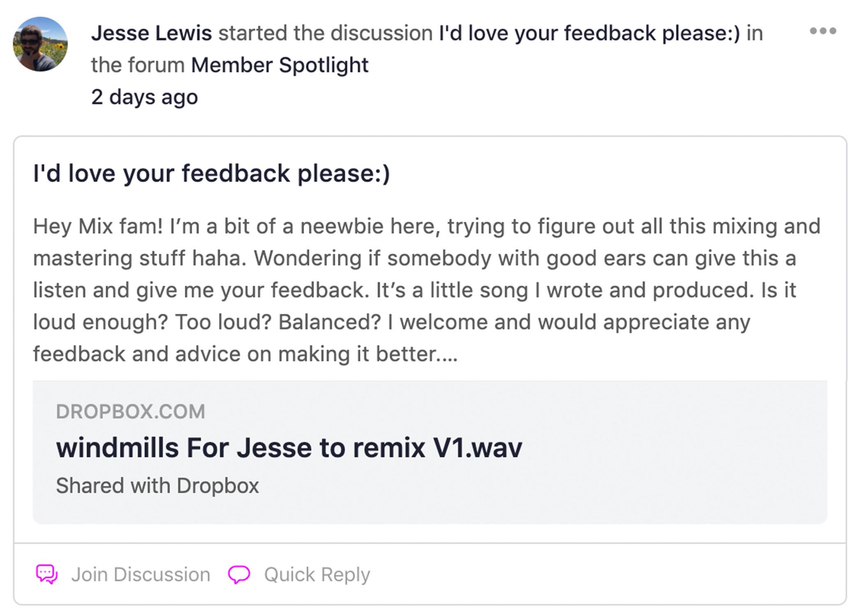Click "the forum" text before Member Spotlight
863x616 pixels.
tap(138, 65)
